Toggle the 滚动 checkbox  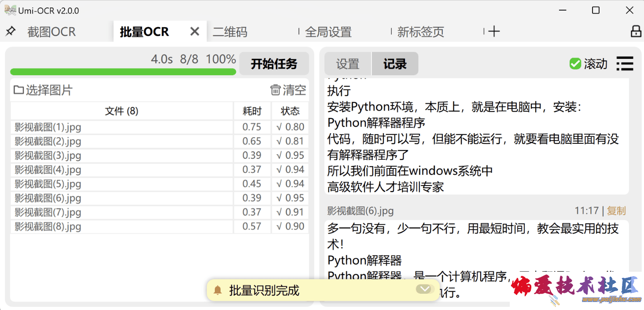pyautogui.click(x=575, y=64)
